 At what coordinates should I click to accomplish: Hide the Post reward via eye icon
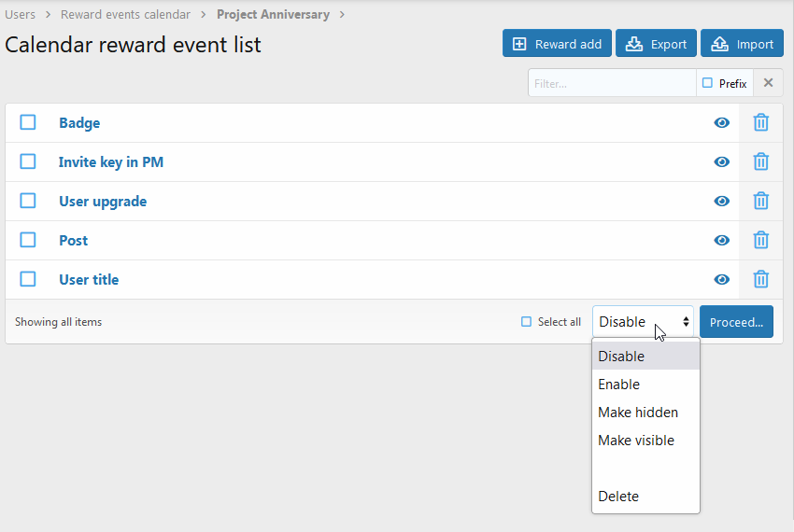[721, 241]
